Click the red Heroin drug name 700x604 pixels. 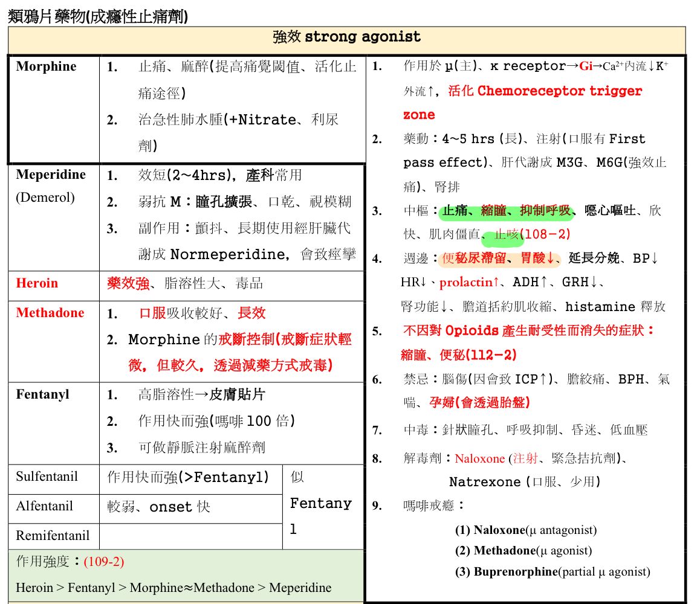coord(37,283)
